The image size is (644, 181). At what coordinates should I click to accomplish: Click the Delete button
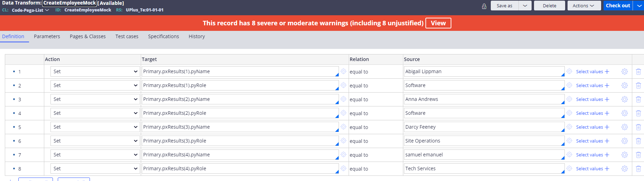point(550,6)
